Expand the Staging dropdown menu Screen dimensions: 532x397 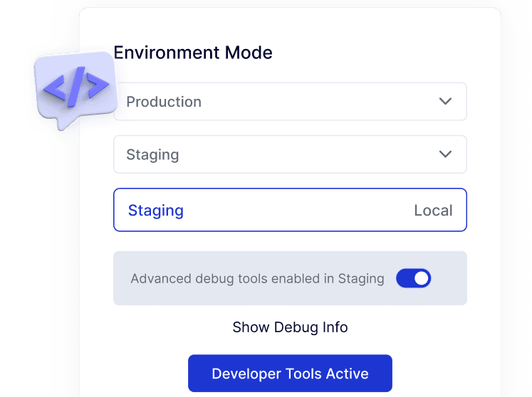(x=290, y=154)
